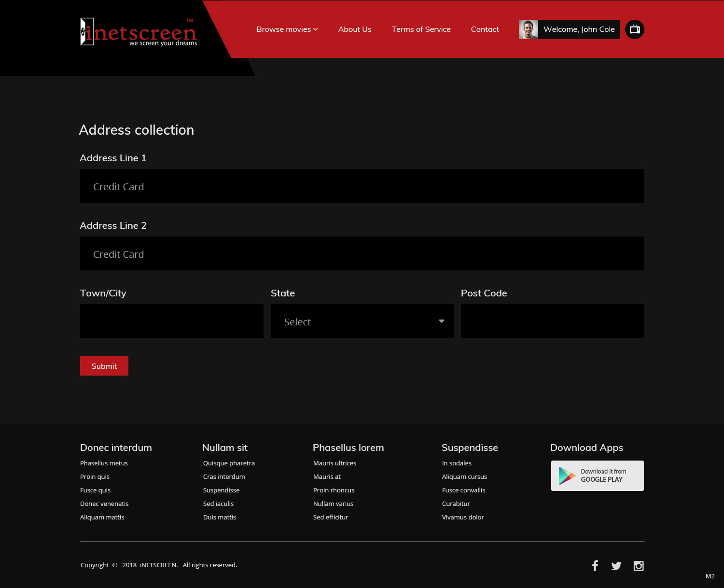Open the Phasellus metus link
The image size is (724, 588).
tap(104, 463)
